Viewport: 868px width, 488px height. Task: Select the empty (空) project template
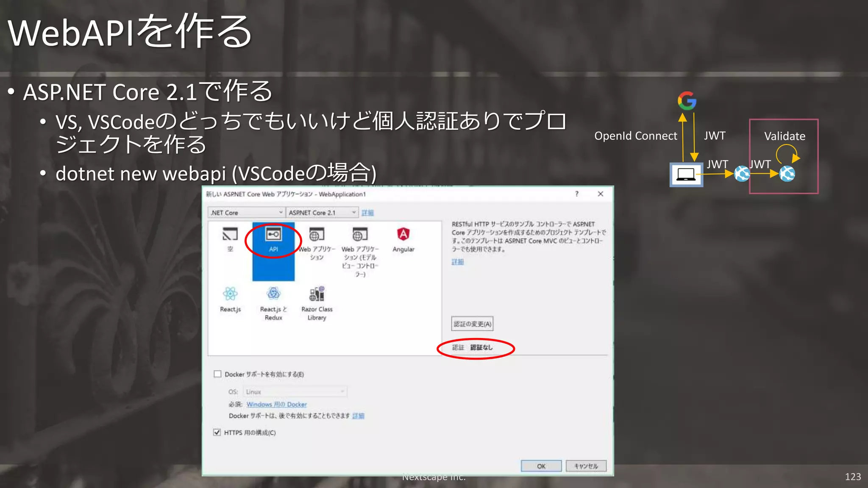pos(230,239)
